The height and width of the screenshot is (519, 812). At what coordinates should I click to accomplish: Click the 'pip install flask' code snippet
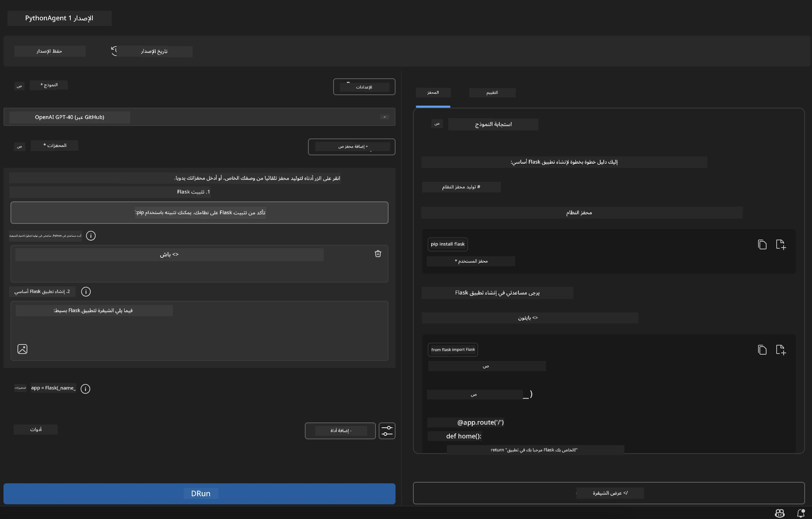[x=448, y=244]
